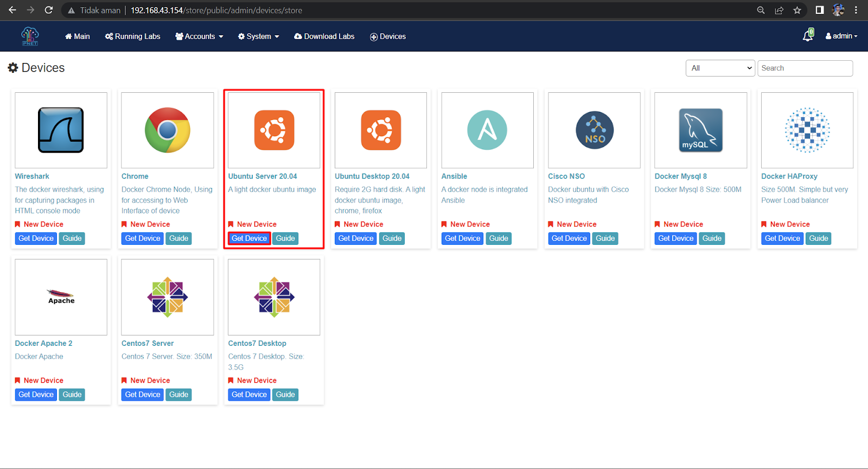Get Device for Ubuntu Server 20.04

pyautogui.click(x=249, y=238)
